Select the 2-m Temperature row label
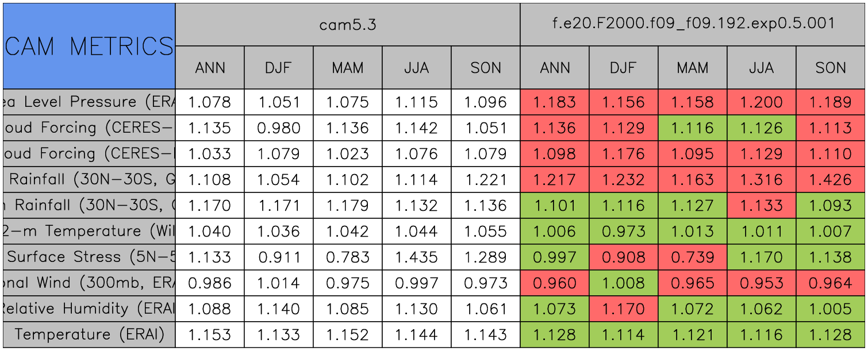 click(x=89, y=231)
